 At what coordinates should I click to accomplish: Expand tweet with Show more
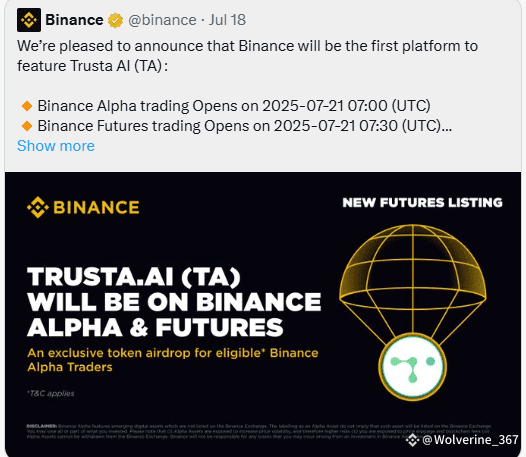tap(56, 146)
